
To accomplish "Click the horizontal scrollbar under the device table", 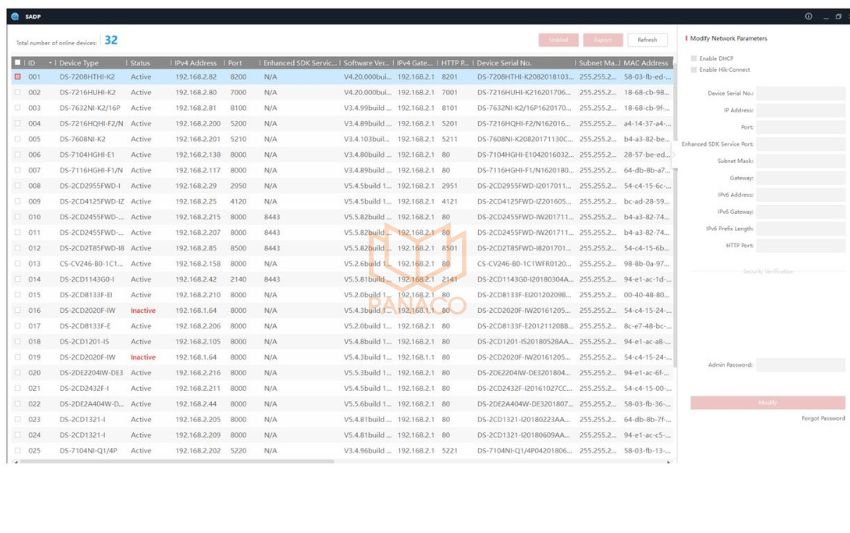I will coord(177,462).
